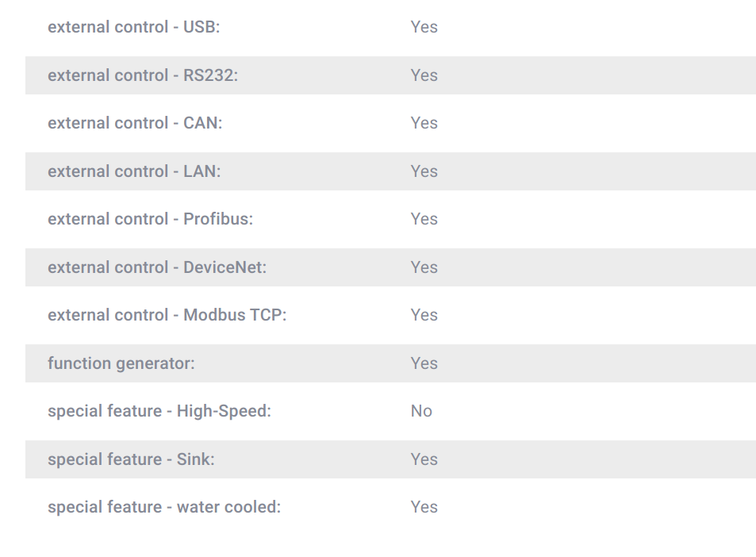Image resolution: width=756 pixels, height=557 pixels.
Task: Select the Yes value beside Modbus TCP
Action: click(x=424, y=315)
